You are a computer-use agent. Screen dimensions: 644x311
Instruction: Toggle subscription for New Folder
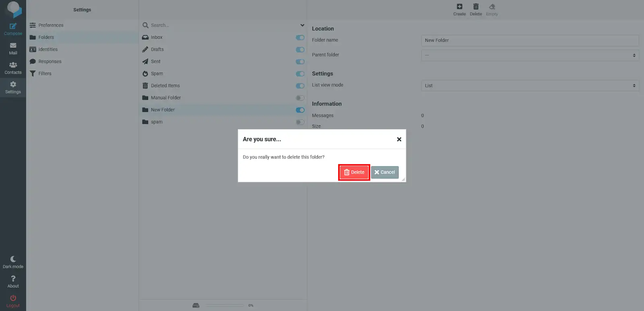click(x=300, y=110)
